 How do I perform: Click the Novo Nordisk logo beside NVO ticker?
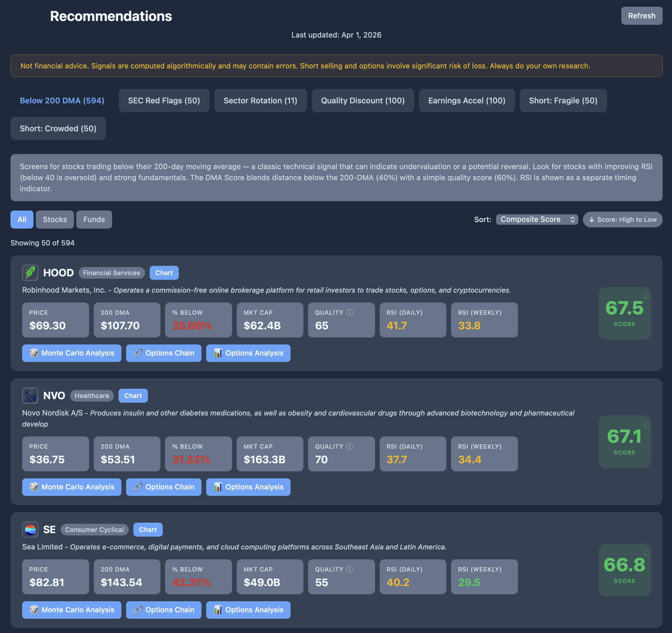tap(30, 395)
